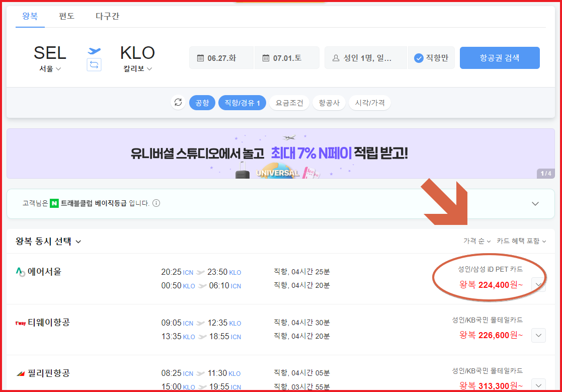Click 직항, 04시간 25분 duration text

tap(302, 272)
